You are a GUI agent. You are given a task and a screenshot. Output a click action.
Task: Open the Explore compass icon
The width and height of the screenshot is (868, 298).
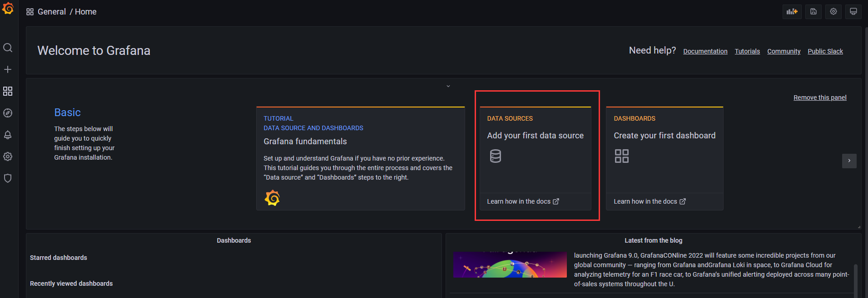point(8,113)
